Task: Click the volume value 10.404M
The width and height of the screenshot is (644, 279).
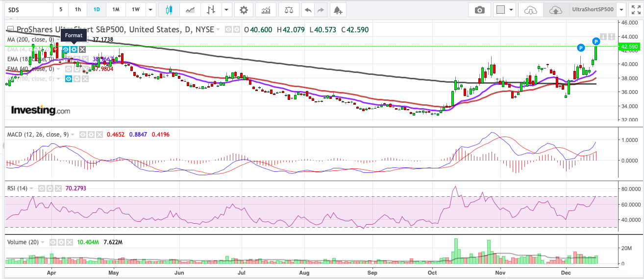Action: (88, 242)
